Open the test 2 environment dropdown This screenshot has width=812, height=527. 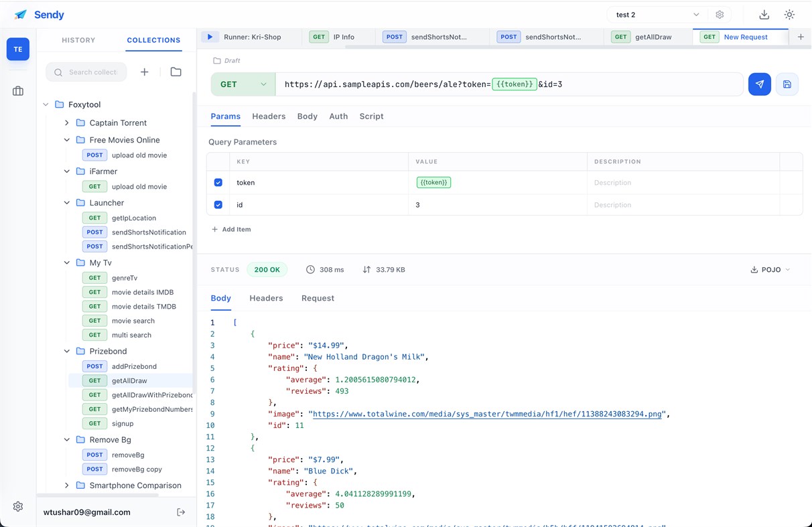[657, 15]
